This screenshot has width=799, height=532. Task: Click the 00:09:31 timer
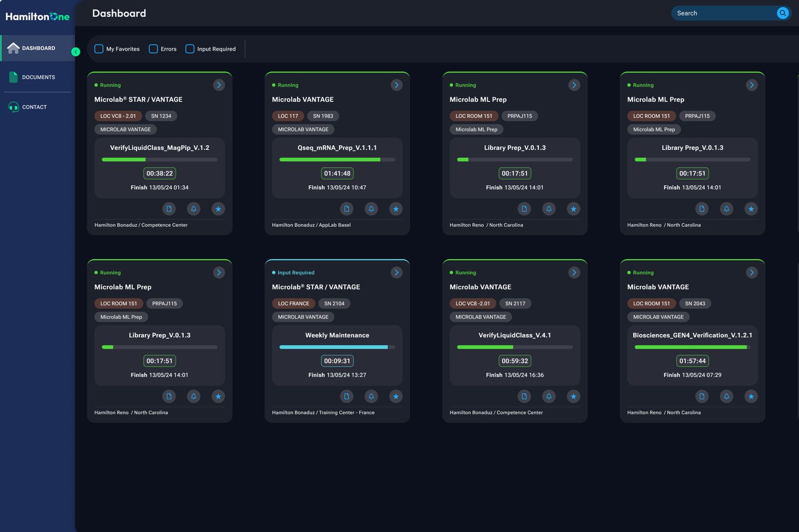(337, 361)
